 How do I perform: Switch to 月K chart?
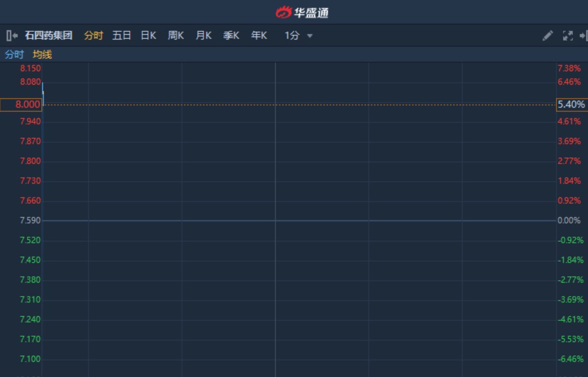pyautogui.click(x=204, y=35)
